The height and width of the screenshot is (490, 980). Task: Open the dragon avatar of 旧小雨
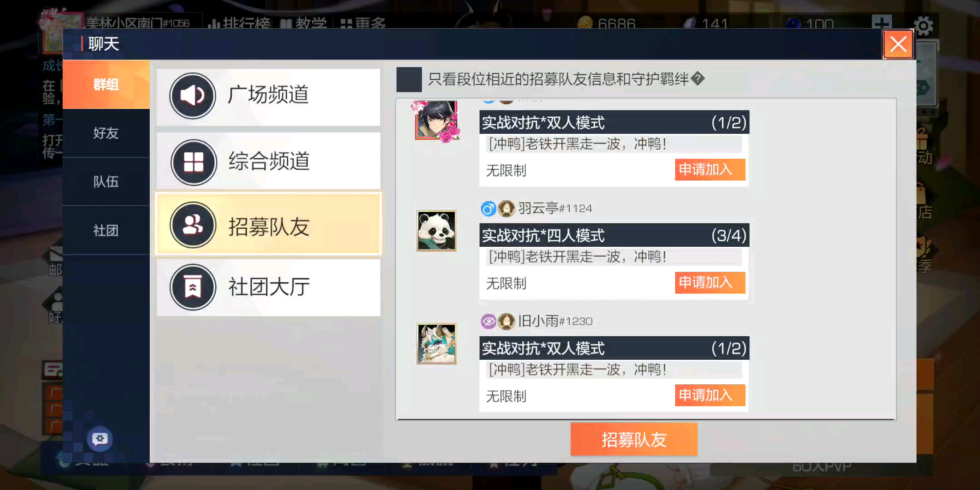pos(436,343)
